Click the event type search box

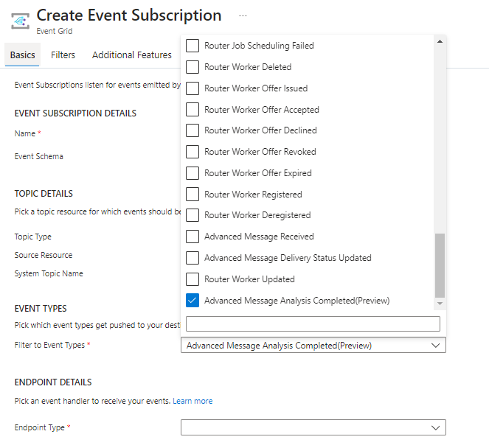(x=313, y=324)
